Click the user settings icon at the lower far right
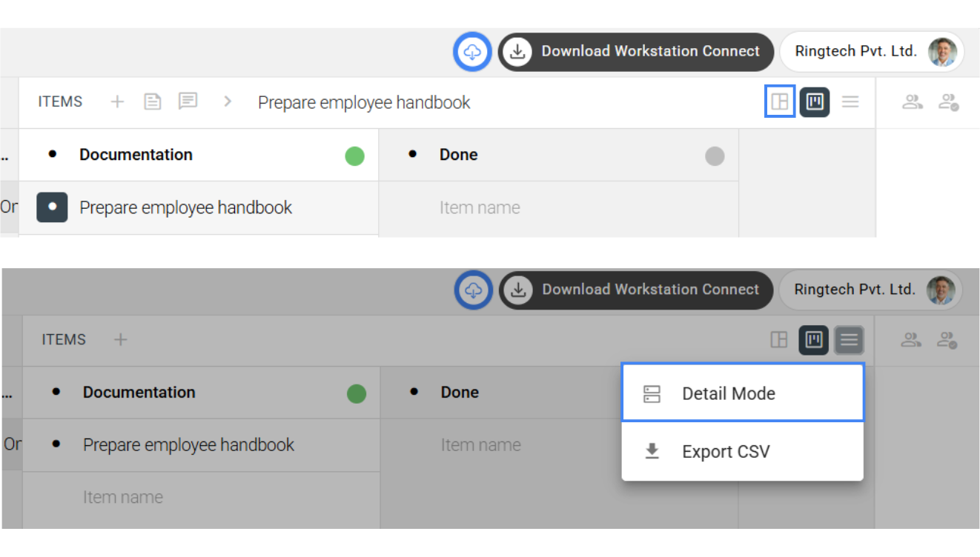 pos(948,340)
